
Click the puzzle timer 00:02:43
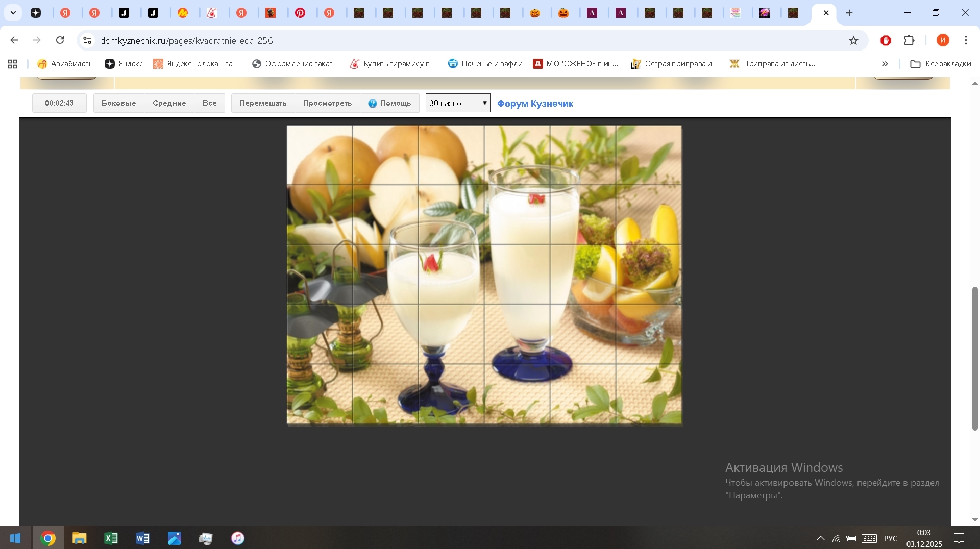click(59, 103)
